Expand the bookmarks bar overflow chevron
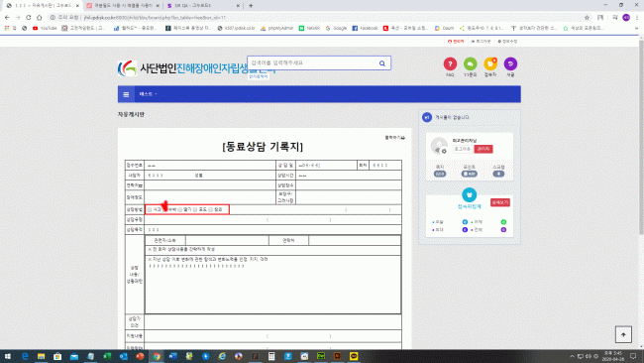Image resolution: width=644 pixels, height=363 pixels. pos(636,28)
